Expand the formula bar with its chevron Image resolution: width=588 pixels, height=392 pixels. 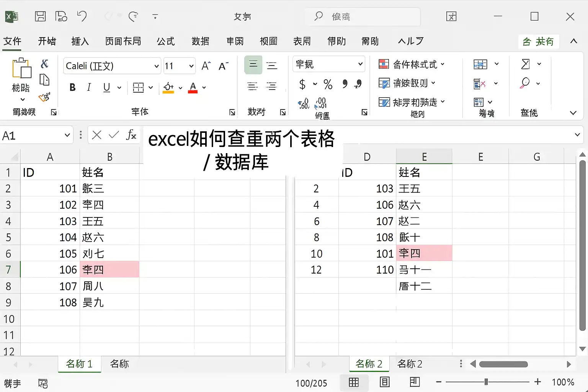pyautogui.click(x=577, y=135)
